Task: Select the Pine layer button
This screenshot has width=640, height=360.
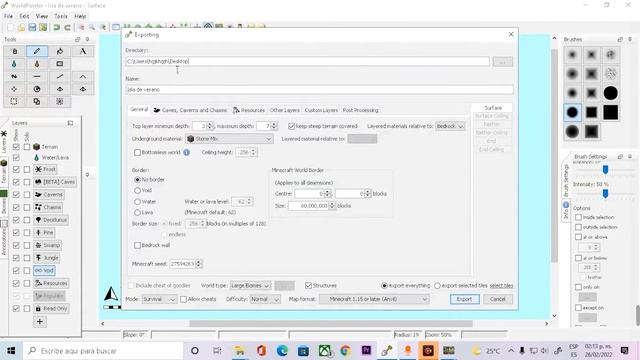Action: [x=44, y=233]
